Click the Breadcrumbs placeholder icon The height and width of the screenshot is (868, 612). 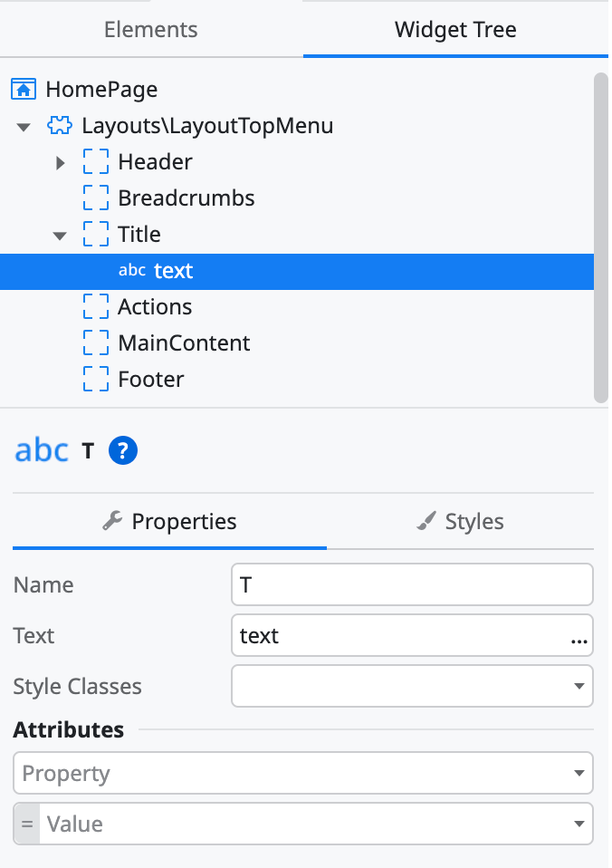coord(95,198)
